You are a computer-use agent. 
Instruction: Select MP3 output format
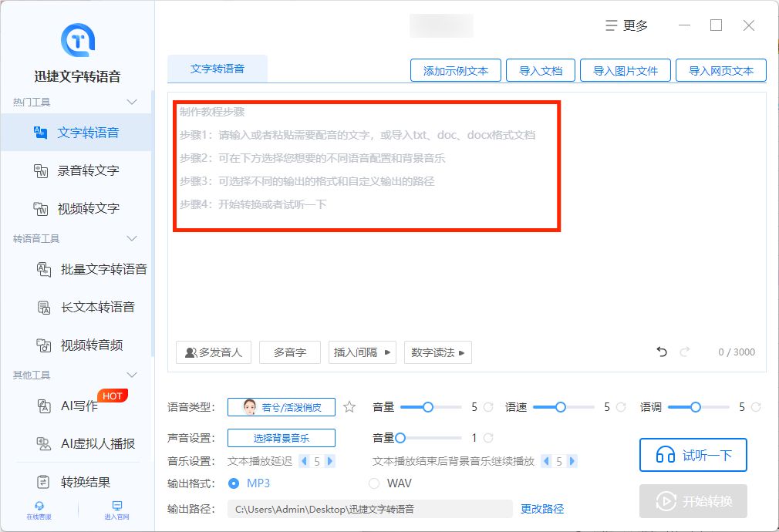click(234, 483)
